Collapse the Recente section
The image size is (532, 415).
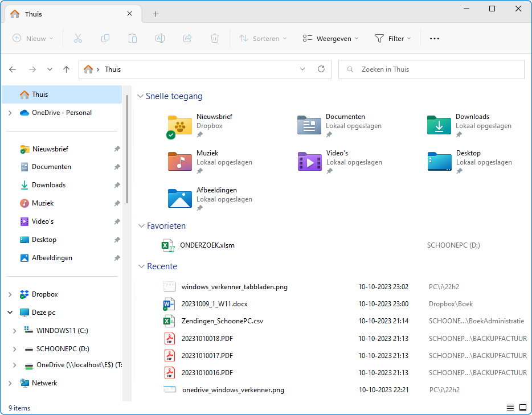pyautogui.click(x=141, y=266)
